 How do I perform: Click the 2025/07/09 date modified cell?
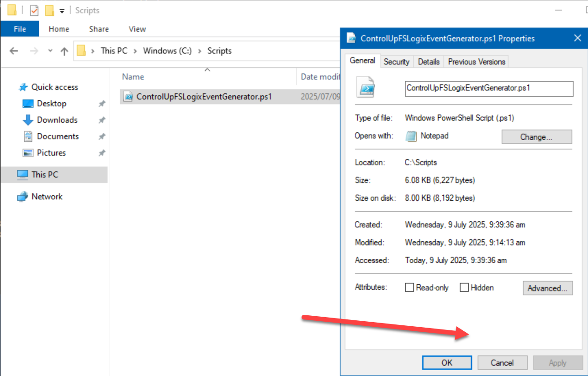point(321,97)
